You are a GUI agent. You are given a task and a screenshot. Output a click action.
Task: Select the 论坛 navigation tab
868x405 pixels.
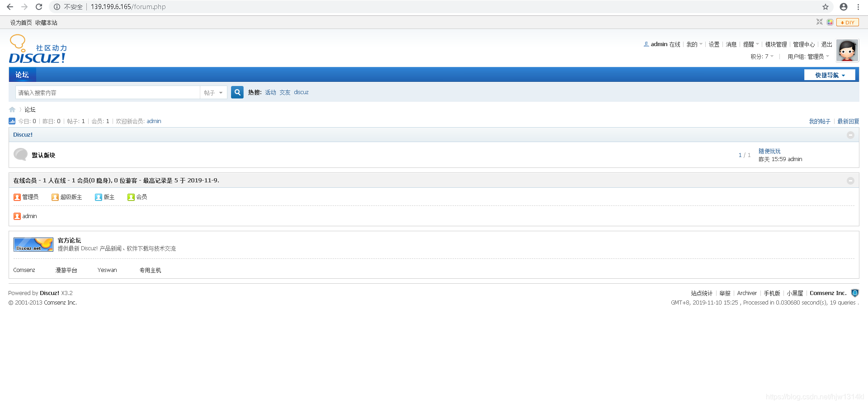(x=22, y=75)
